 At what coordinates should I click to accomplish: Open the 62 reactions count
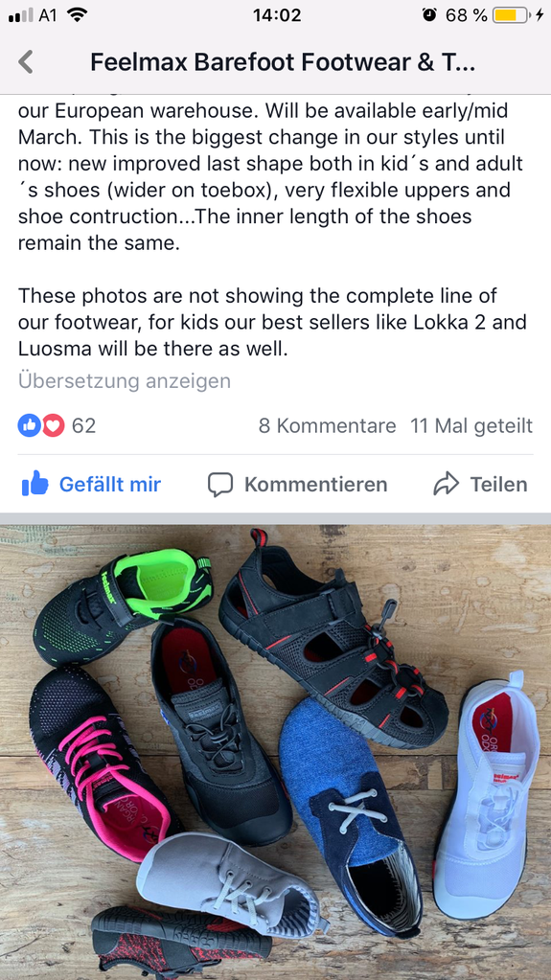[x=83, y=425]
